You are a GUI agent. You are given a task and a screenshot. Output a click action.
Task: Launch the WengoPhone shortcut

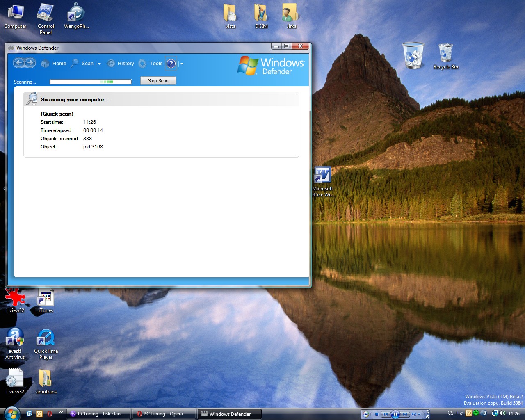tap(76, 16)
